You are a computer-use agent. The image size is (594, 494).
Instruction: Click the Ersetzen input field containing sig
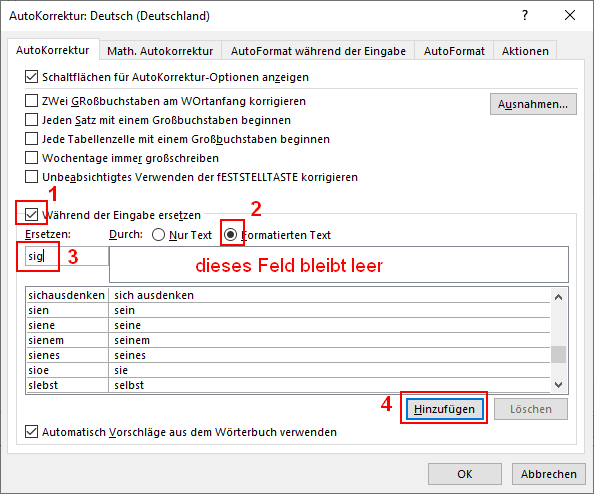67,256
